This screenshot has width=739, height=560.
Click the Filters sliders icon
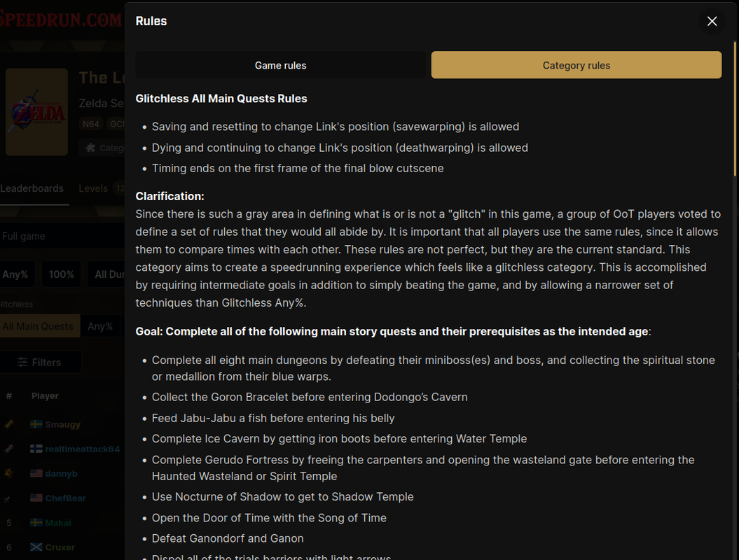pyautogui.click(x=22, y=362)
